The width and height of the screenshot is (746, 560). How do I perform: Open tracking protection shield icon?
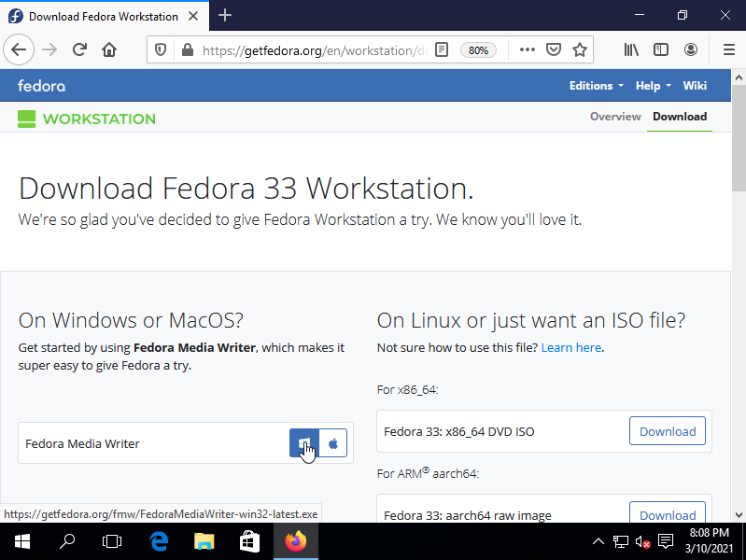(161, 49)
